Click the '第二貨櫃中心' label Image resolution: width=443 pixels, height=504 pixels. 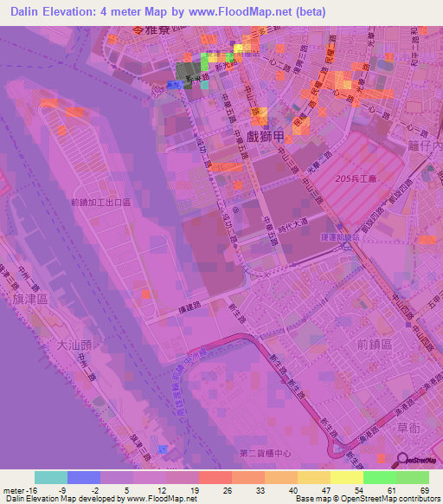(266, 453)
